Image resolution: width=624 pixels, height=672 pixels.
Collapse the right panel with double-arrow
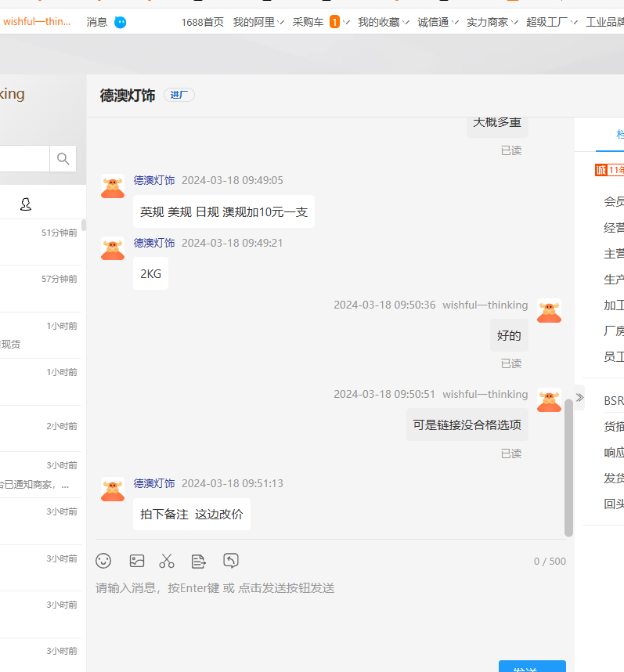tap(579, 397)
